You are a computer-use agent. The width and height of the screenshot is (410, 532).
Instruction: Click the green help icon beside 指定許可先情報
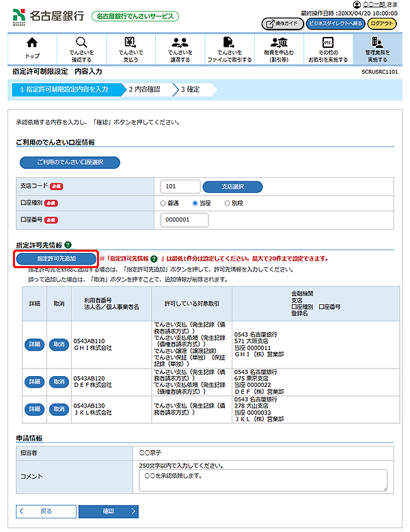point(68,245)
